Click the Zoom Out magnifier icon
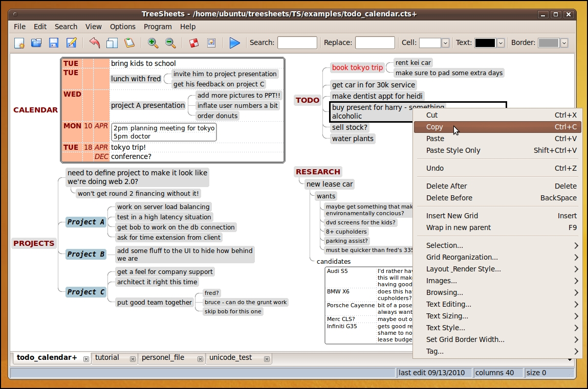Screen dimensions: 588x389 click(170, 43)
